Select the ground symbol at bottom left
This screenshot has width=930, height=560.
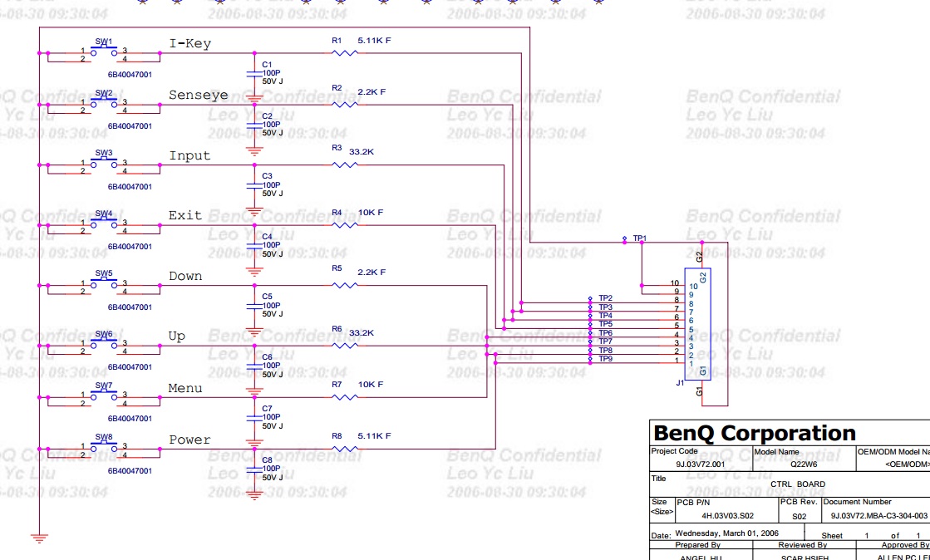click(38, 537)
